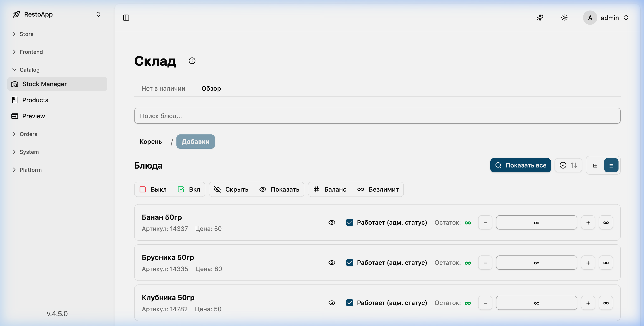The width and height of the screenshot is (644, 326).
Task: Toggle visibility eye for Брусника 50гр
Action: pyautogui.click(x=331, y=263)
